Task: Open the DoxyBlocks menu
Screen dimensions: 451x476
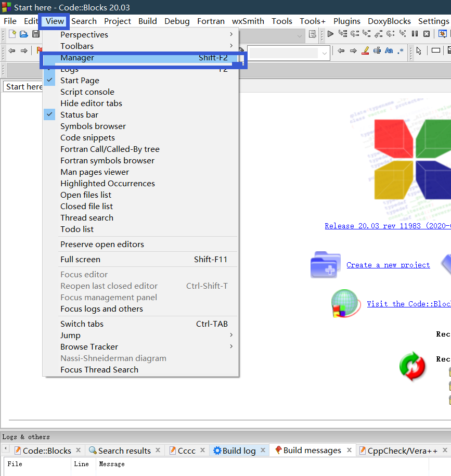Action: (x=389, y=21)
